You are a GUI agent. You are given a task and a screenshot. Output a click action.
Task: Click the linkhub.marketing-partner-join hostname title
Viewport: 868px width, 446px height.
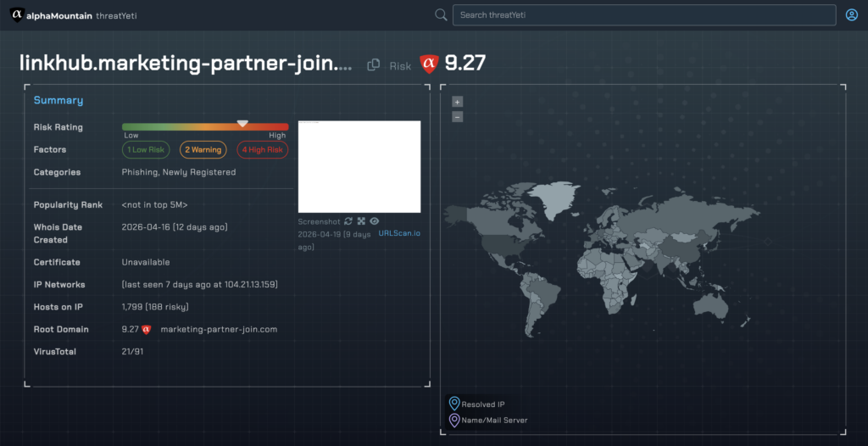(186, 64)
